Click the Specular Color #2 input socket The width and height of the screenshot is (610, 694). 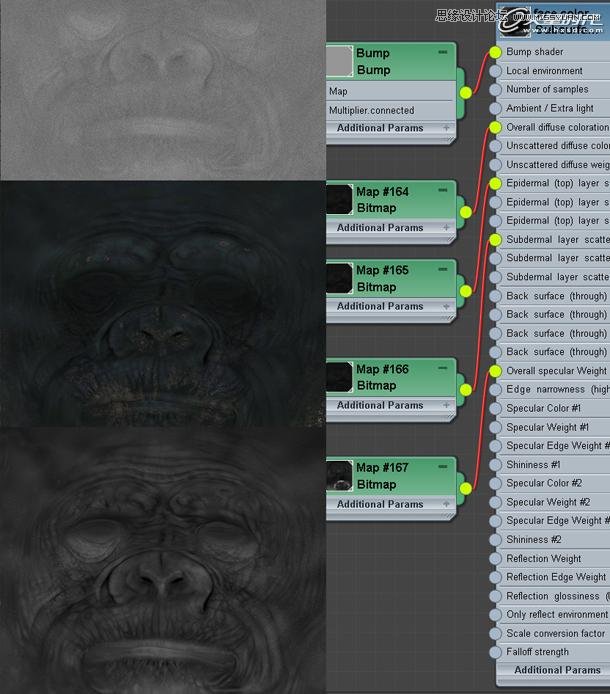(x=495, y=483)
